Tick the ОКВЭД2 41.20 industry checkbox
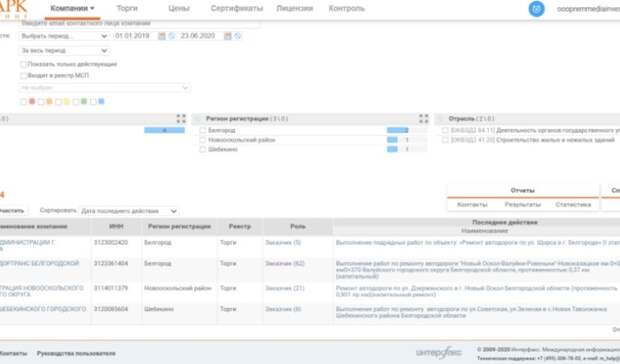 click(445, 140)
